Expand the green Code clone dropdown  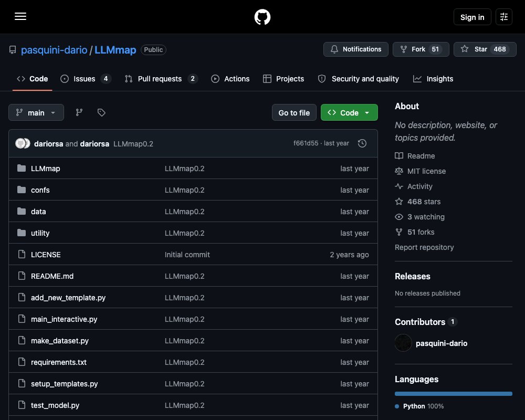point(349,112)
